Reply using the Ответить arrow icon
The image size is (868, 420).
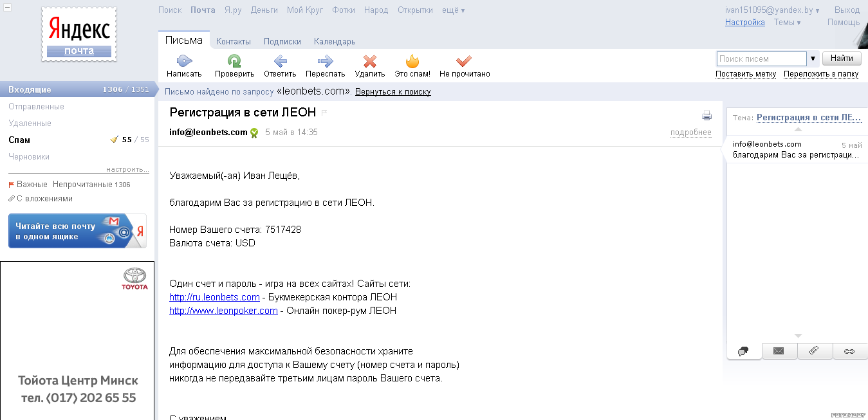[x=280, y=61]
